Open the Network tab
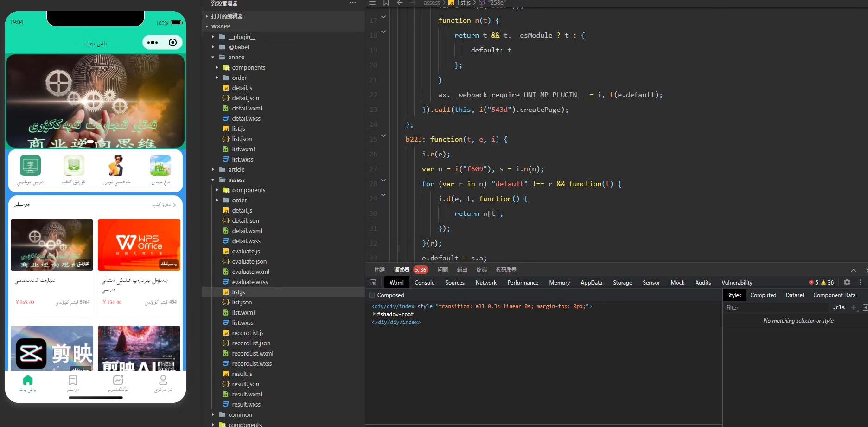868x427 pixels. coord(485,283)
